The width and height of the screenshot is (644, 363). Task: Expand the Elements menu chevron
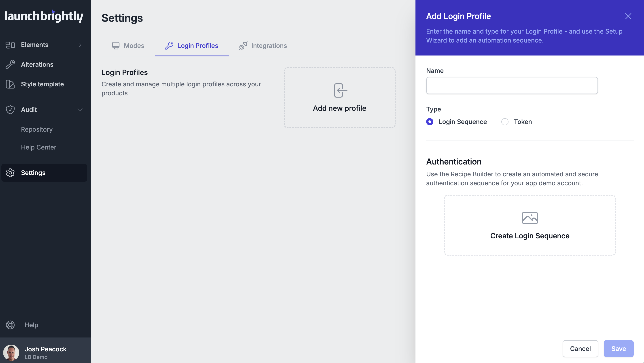(x=80, y=45)
